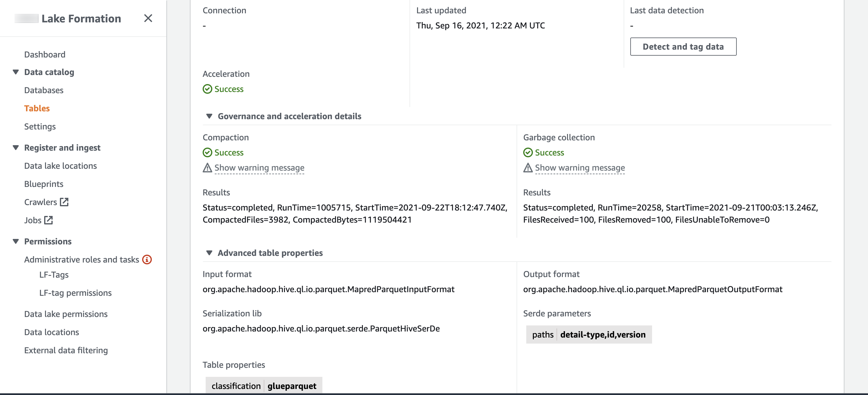
Task: Collapse the Permissions sidebar section
Action: [15, 241]
